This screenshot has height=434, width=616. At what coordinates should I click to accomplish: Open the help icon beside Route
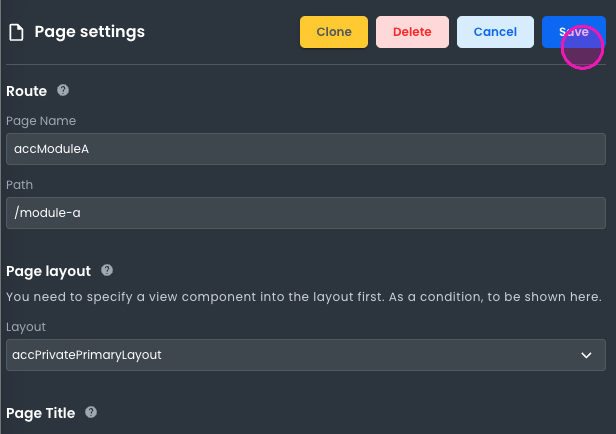pyautogui.click(x=63, y=90)
